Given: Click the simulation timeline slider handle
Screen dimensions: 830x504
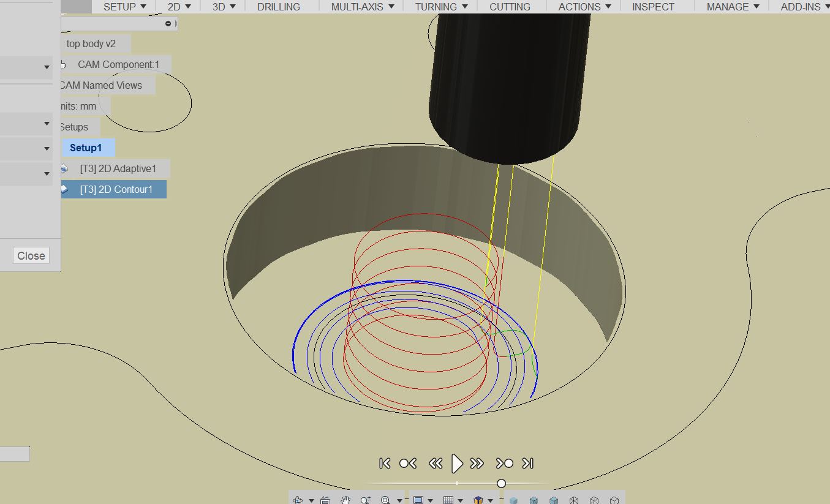Looking at the screenshot, I should pos(501,483).
